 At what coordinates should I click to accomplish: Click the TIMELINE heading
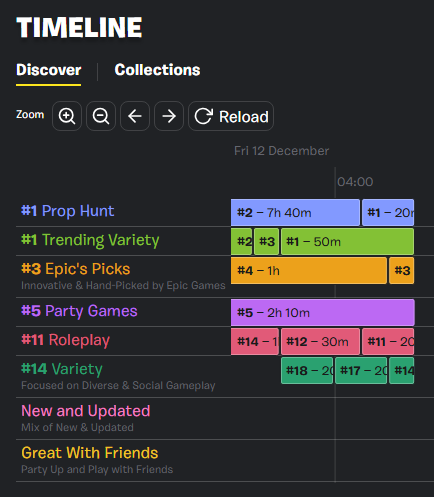pos(79,27)
